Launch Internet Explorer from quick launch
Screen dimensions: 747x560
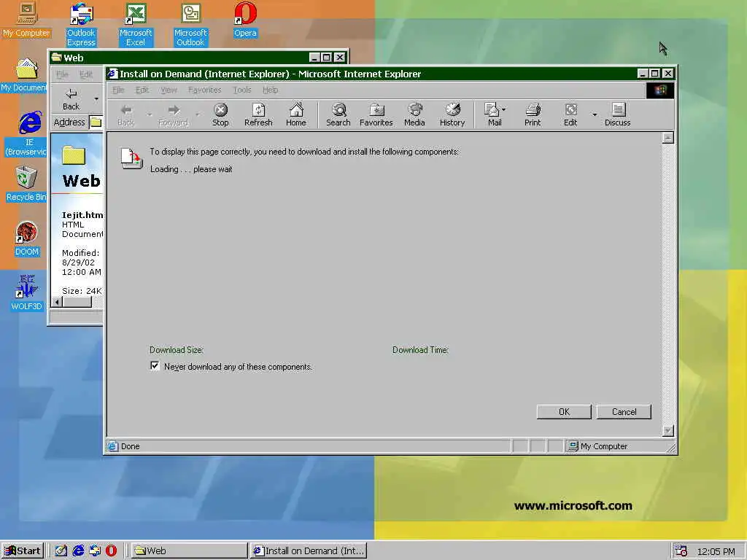coord(78,551)
